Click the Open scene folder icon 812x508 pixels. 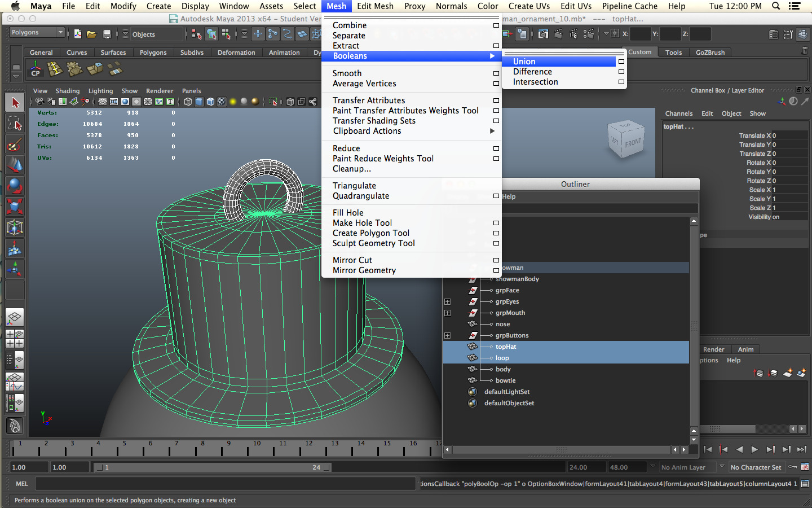point(91,34)
